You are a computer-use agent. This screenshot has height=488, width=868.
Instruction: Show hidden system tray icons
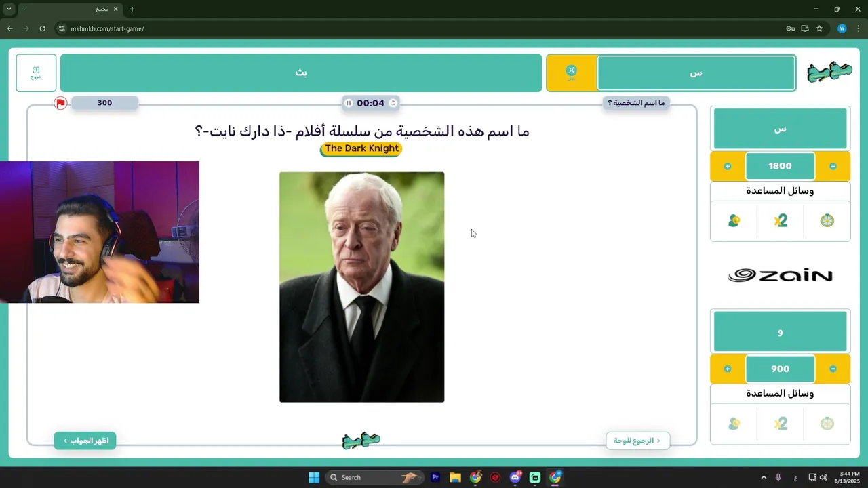pos(764,477)
